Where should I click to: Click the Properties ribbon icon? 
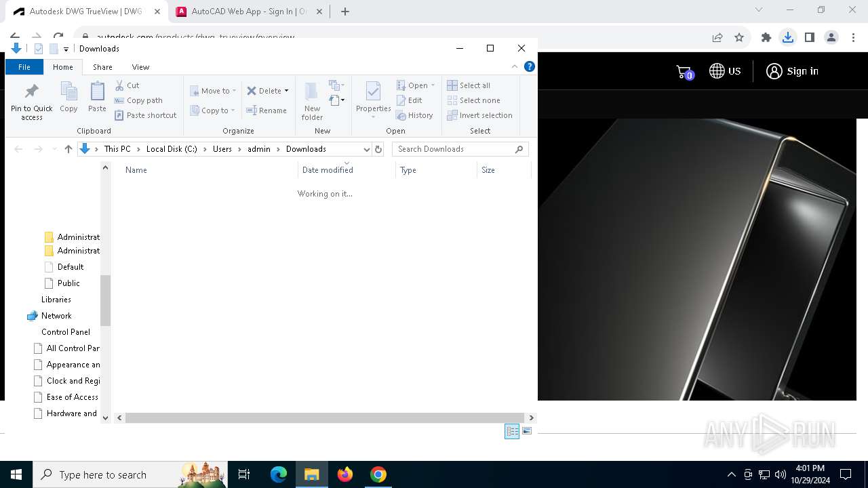(x=374, y=99)
